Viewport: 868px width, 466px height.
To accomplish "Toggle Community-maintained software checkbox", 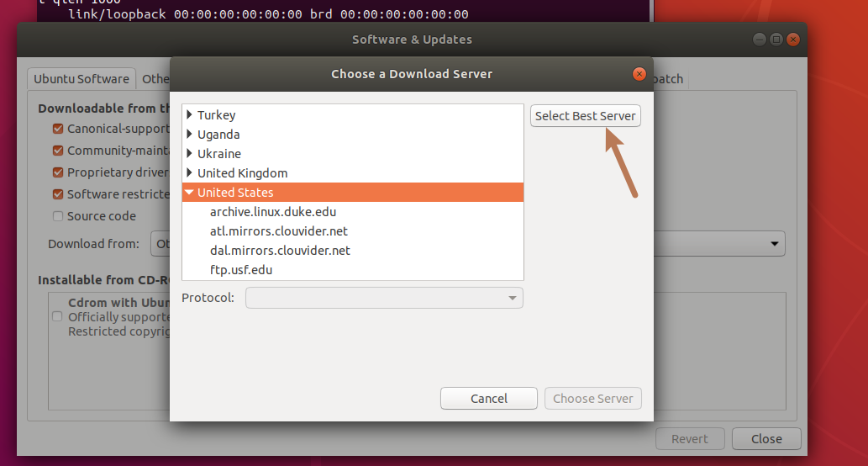I will click(x=58, y=151).
